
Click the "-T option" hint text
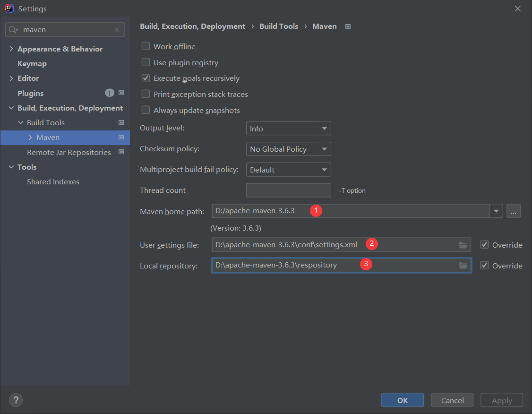tap(352, 191)
